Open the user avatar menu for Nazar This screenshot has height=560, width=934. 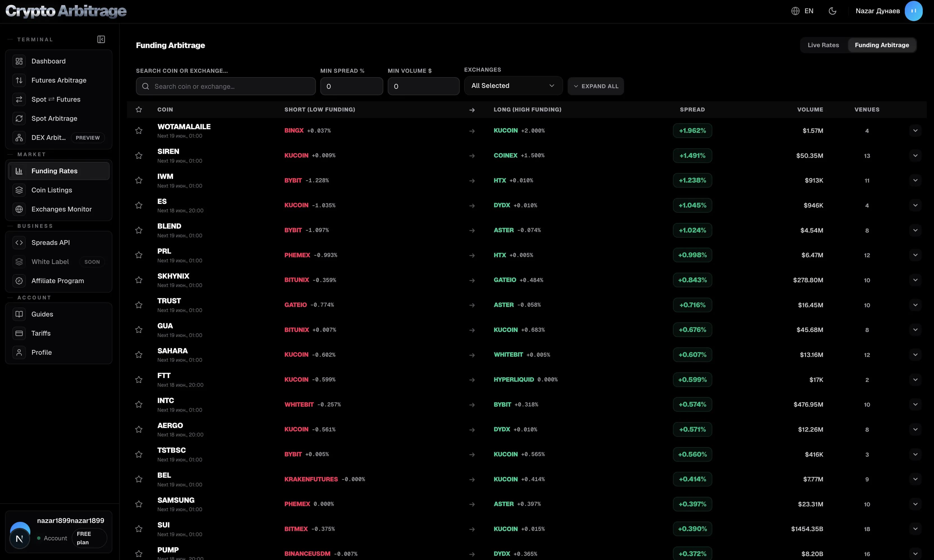tap(913, 11)
